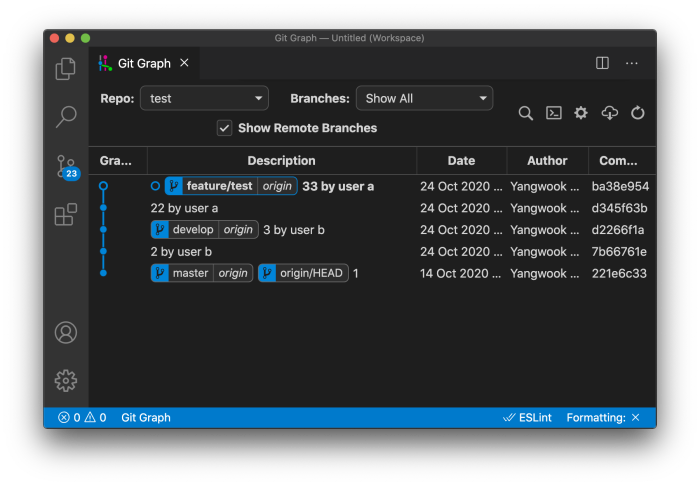Open the Explorer view in activity bar
This screenshot has width=700, height=486.
coord(66,69)
